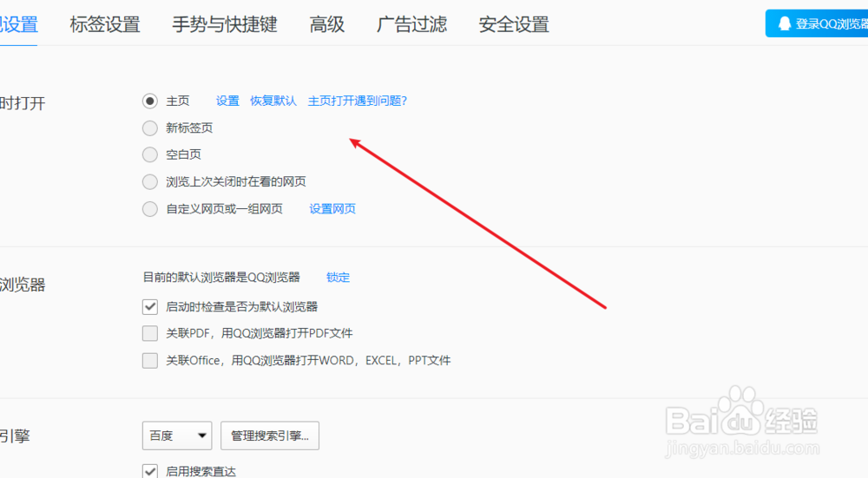Click the QQ penguin icon on login button
The width and height of the screenshot is (868, 478).
(x=785, y=23)
